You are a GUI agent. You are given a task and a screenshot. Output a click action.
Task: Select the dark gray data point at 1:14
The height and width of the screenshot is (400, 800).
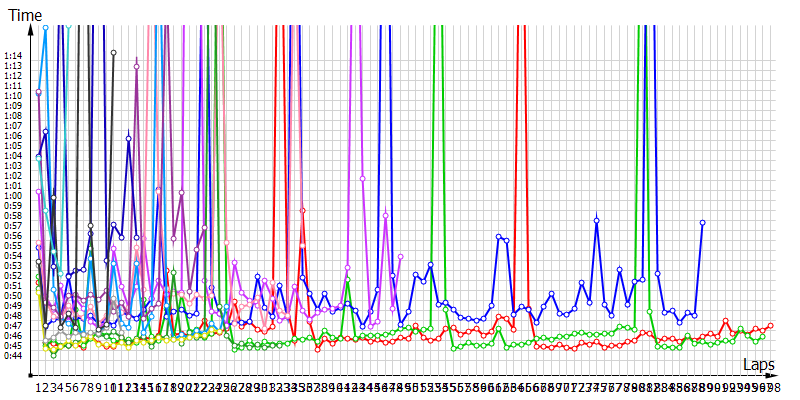[114, 52]
